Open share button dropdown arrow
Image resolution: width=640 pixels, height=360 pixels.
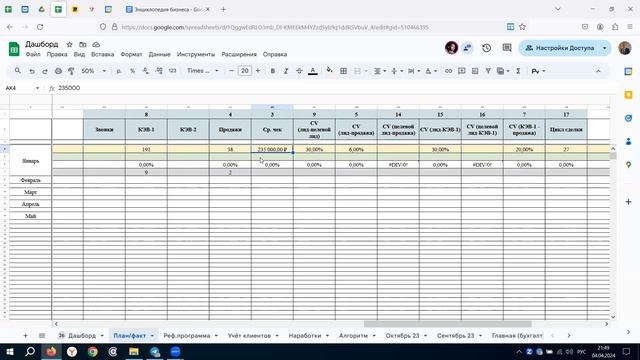click(x=604, y=48)
